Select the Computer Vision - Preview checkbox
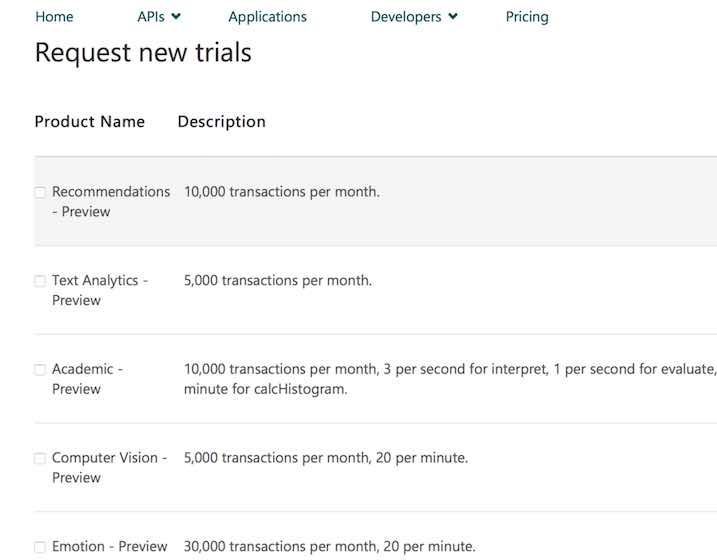Viewport: 717px width, 560px height. point(40,459)
